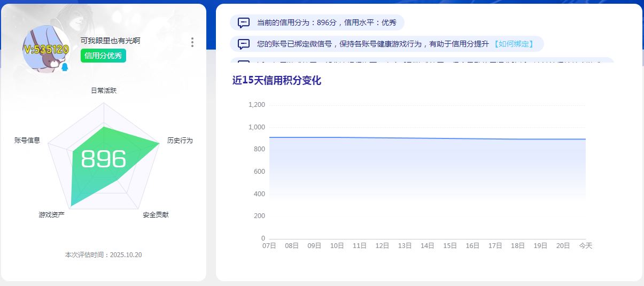Click the 20日 x-axis label

pyautogui.click(x=563, y=245)
